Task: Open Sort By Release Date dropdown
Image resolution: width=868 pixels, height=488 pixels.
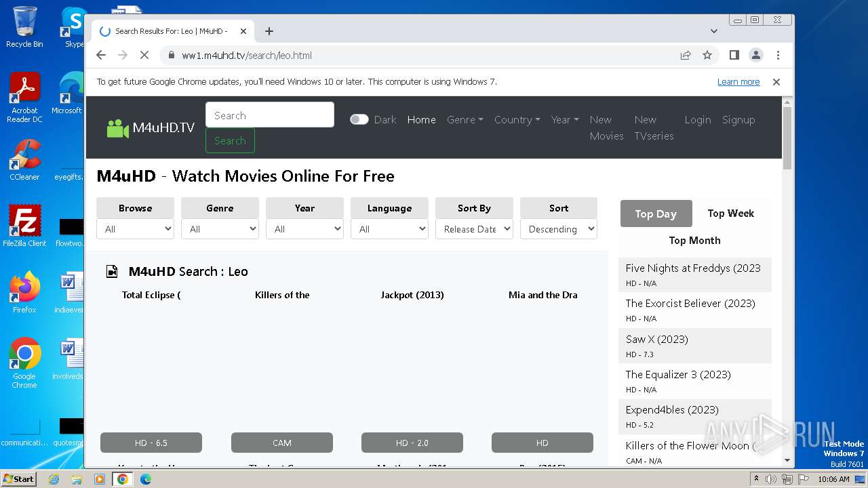Action: pyautogui.click(x=475, y=229)
